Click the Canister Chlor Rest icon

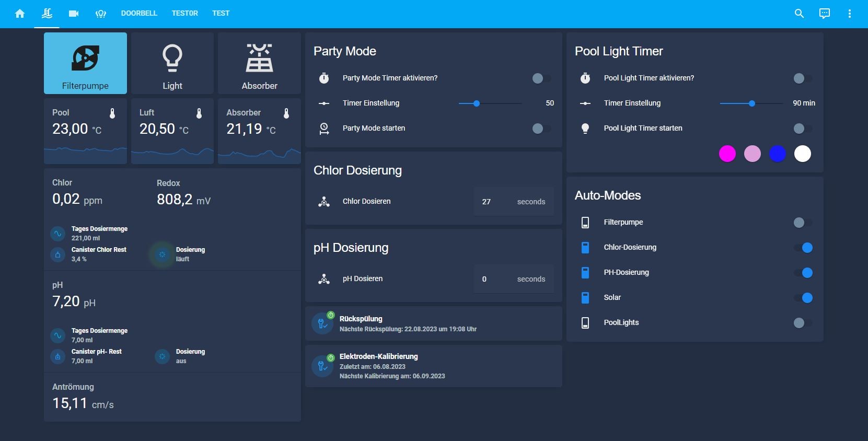coord(58,254)
